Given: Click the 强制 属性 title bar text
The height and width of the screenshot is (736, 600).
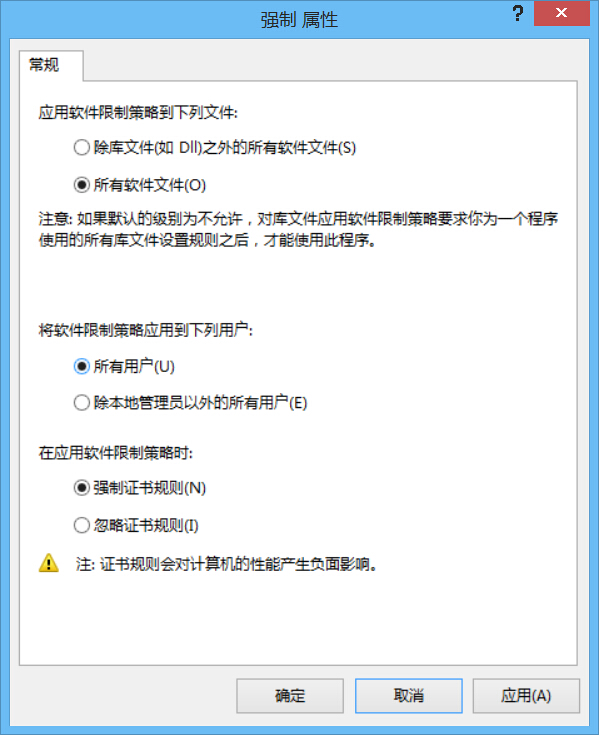Looking at the screenshot, I should pyautogui.click(x=299, y=20).
